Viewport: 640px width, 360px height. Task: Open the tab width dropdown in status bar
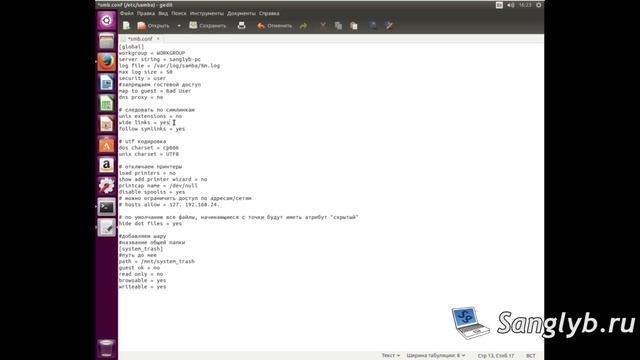click(436, 356)
